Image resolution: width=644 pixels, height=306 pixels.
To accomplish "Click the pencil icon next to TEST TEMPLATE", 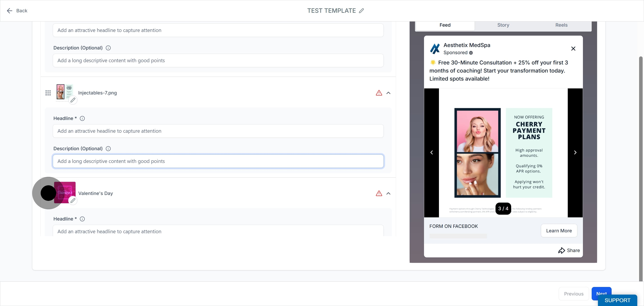I will coord(361,11).
